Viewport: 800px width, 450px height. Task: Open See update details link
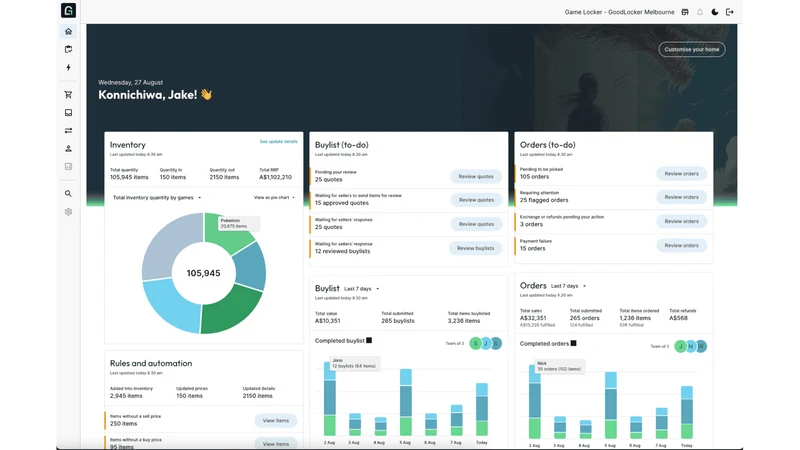pos(279,141)
